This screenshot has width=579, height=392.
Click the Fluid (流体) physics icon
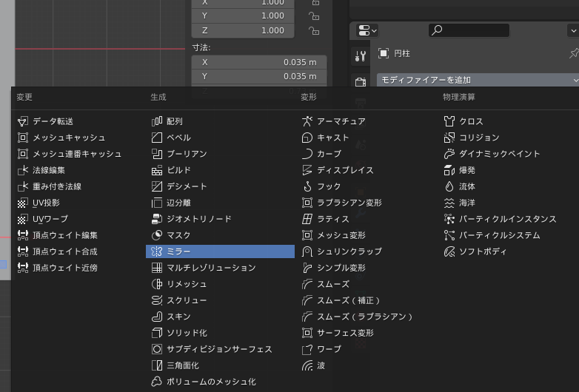[449, 186]
